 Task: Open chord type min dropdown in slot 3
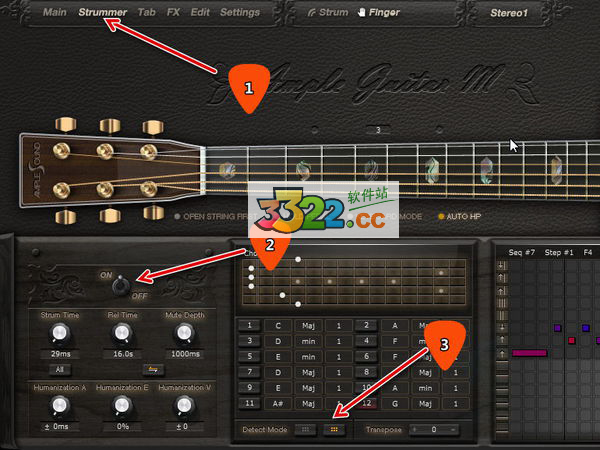pos(308,341)
